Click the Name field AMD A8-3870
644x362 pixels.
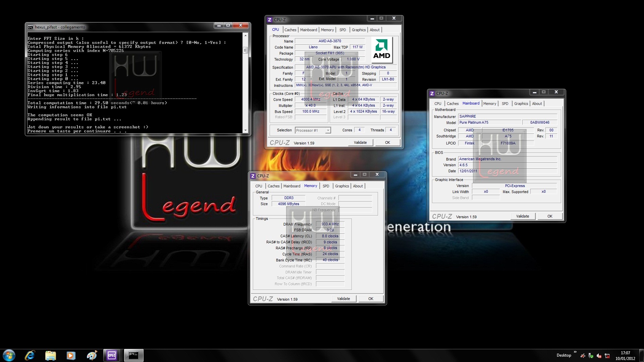[x=330, y=41]
